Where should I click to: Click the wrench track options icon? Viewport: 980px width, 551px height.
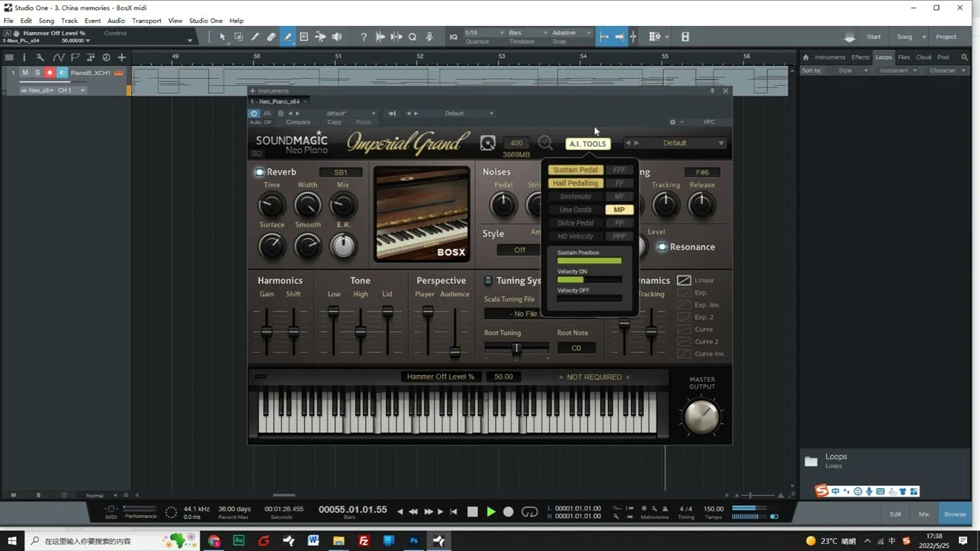pyautogui.click(x=40, y=57)
